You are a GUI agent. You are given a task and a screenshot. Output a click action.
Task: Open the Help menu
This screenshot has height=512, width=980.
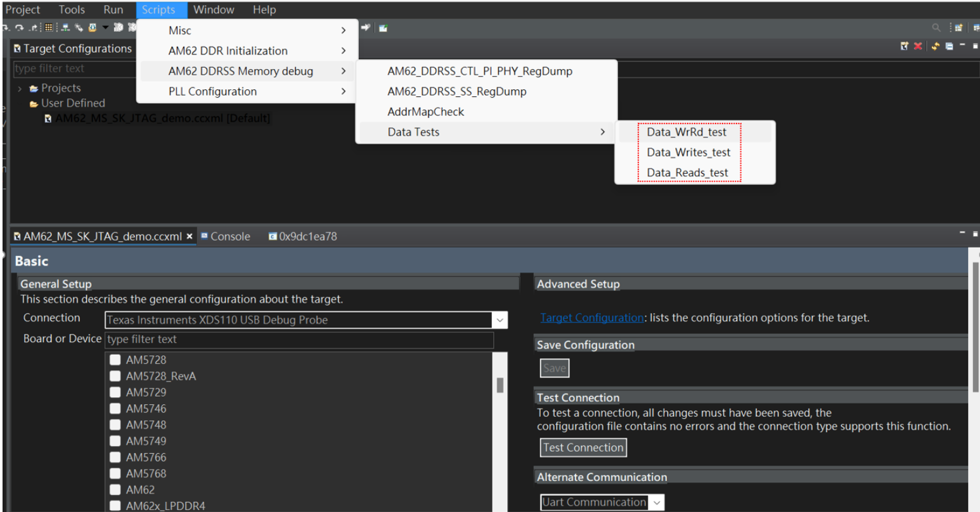[264, 10]
